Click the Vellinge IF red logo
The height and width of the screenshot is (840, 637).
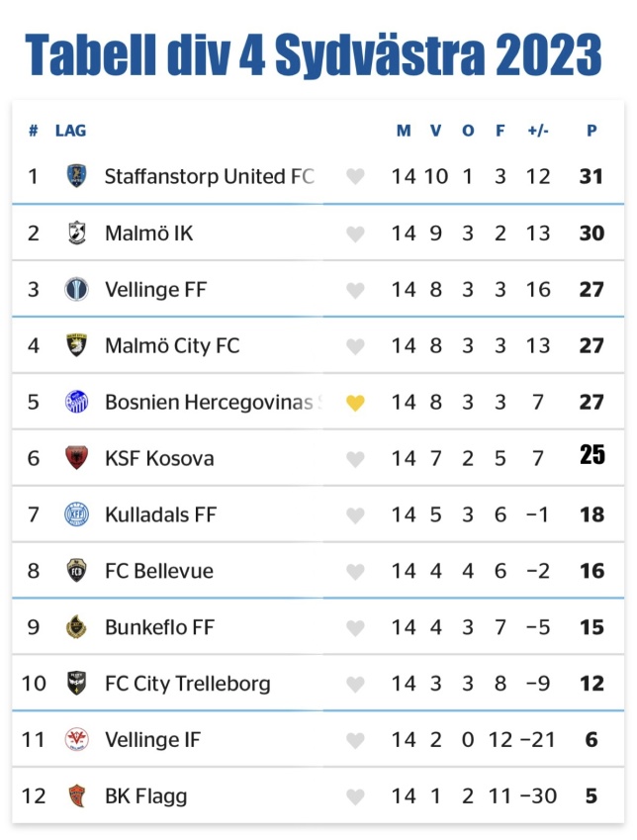pyautogui.click(x=76, y=740)
